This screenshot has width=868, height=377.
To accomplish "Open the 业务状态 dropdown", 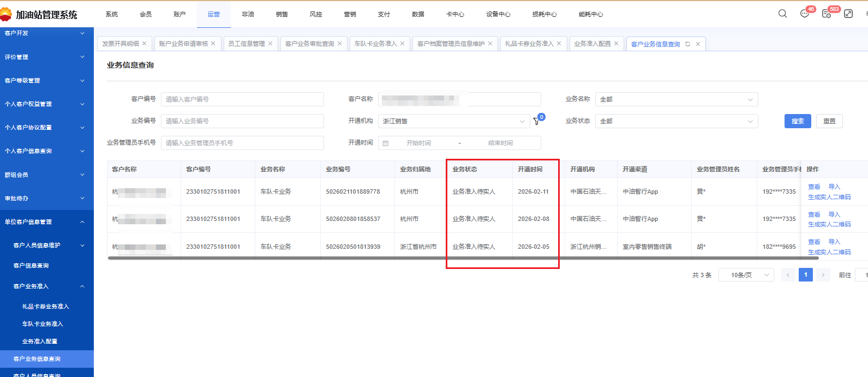I will click(x=676, y=121).
